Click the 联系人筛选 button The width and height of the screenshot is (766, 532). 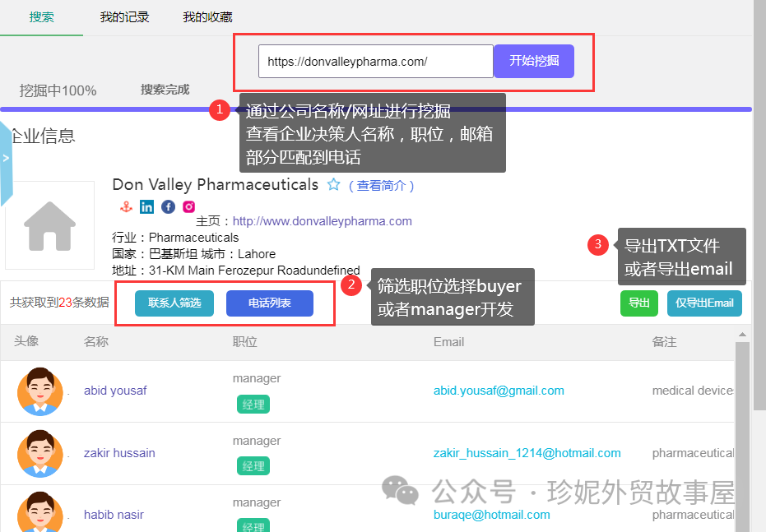tap(174, 303)
